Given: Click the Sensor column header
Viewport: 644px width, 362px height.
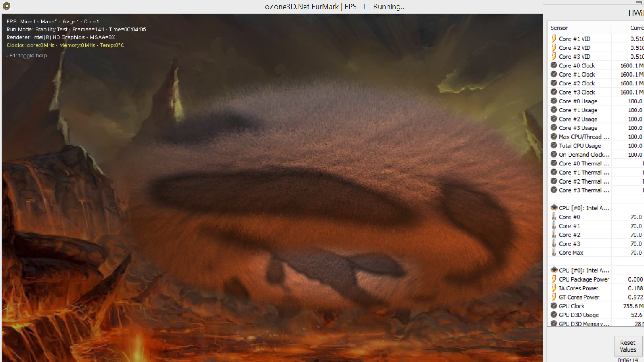Looking at the screenshot, I should [x=579, y=28].
